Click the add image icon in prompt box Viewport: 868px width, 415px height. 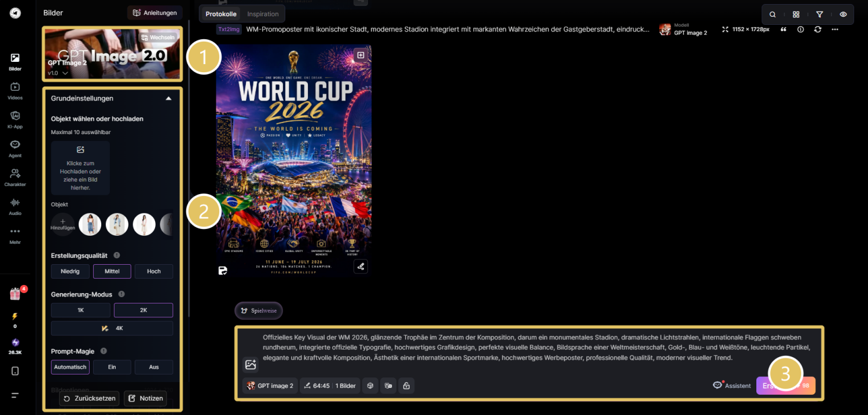pyautogui.click(x=251, y=365)
